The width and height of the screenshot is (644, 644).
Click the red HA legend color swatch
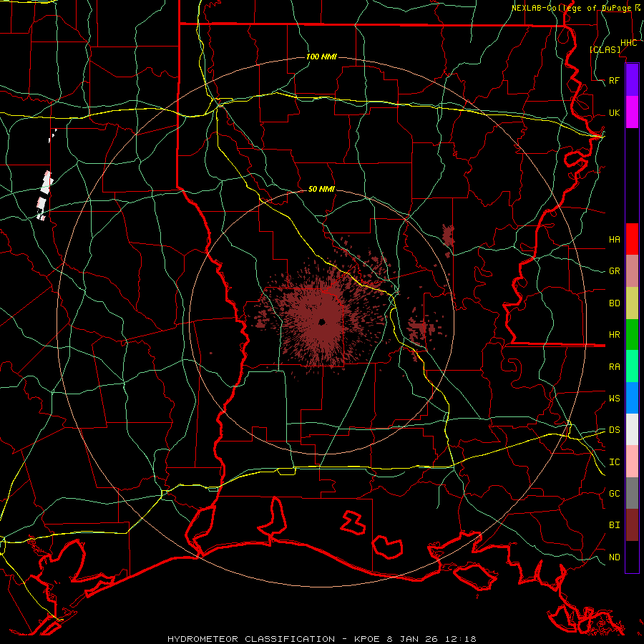pos(632,239)
